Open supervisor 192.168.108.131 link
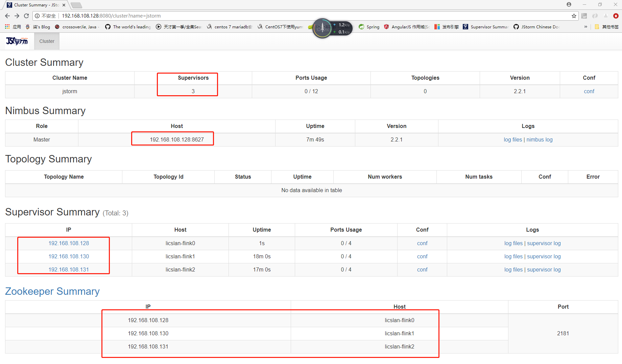Viewport: 622px width, 364px height. pos(69,269)
